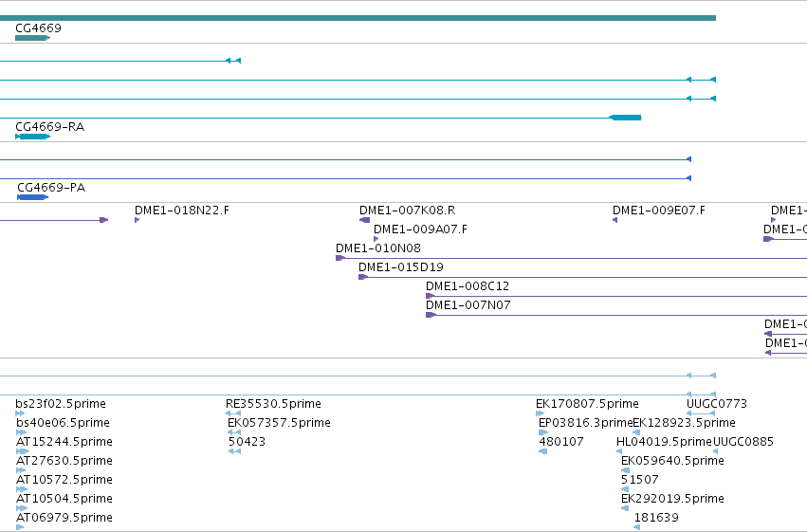The width and height of the screenshot is (807, 532).
Task: Click the UUGC0885 feature label
Action: [x=743, y=442]
